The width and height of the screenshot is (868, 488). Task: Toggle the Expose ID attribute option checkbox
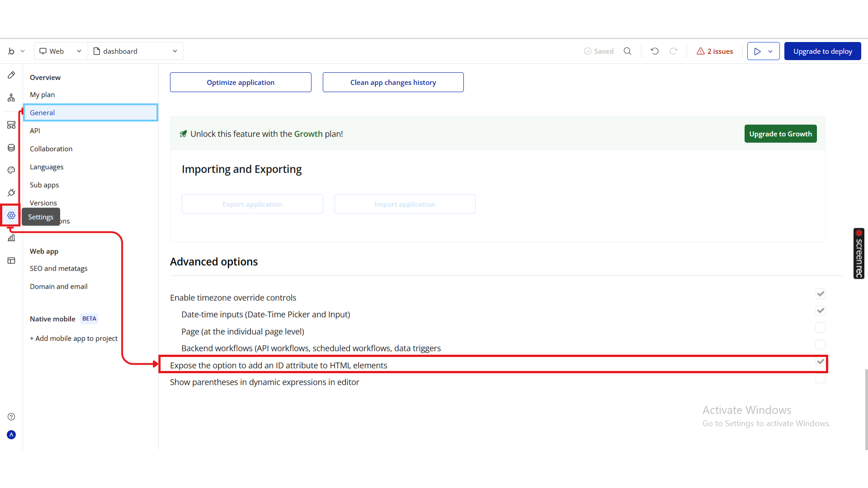click(x=821, y=362)
